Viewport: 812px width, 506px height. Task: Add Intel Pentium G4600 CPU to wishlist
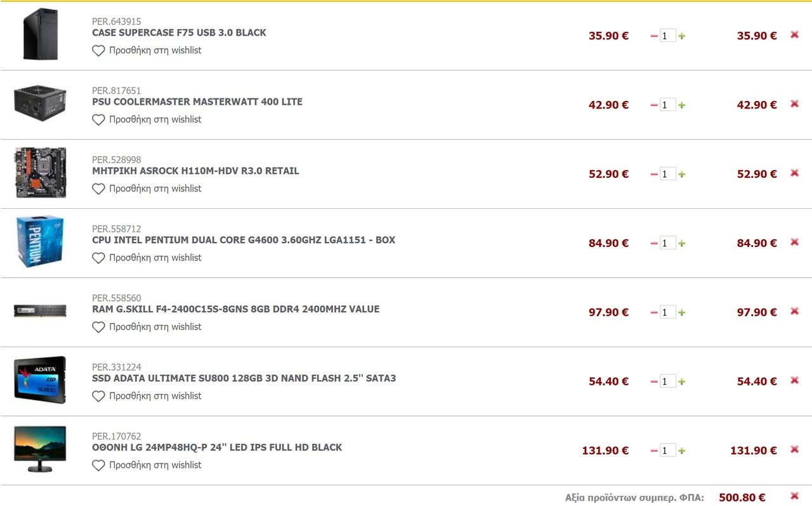(x=147, y=258)
